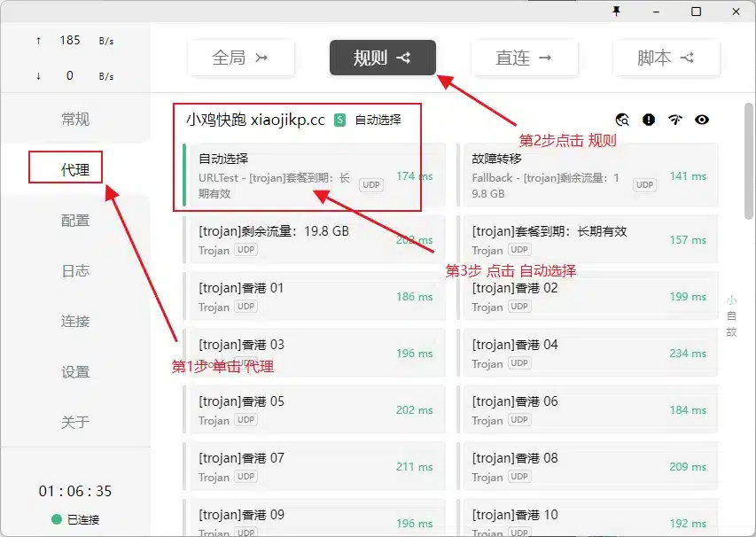
Task: Switch to 全局 (Global) mode
Action: tap(240, 58)
